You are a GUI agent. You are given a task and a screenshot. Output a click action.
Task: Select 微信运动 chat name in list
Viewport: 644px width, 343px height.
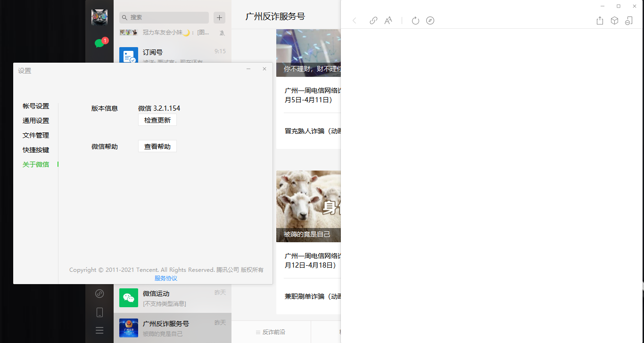click(x=156, y=294)
